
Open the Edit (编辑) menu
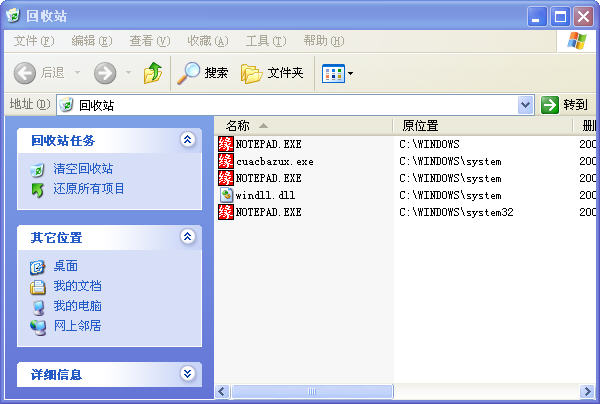(92, 41)
